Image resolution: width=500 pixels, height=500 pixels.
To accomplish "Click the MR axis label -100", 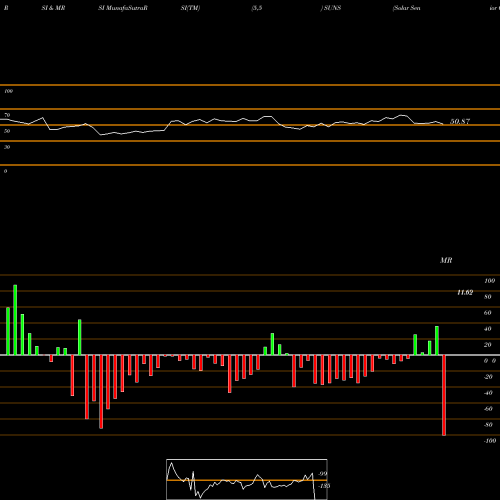I will pos(490,441).
